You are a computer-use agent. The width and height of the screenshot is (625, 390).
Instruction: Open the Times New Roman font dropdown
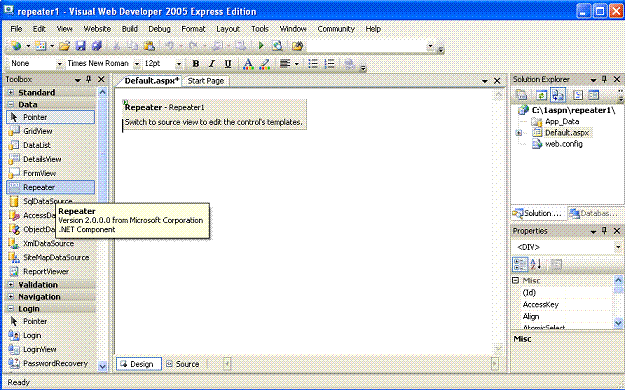click(x=137, y=64)
